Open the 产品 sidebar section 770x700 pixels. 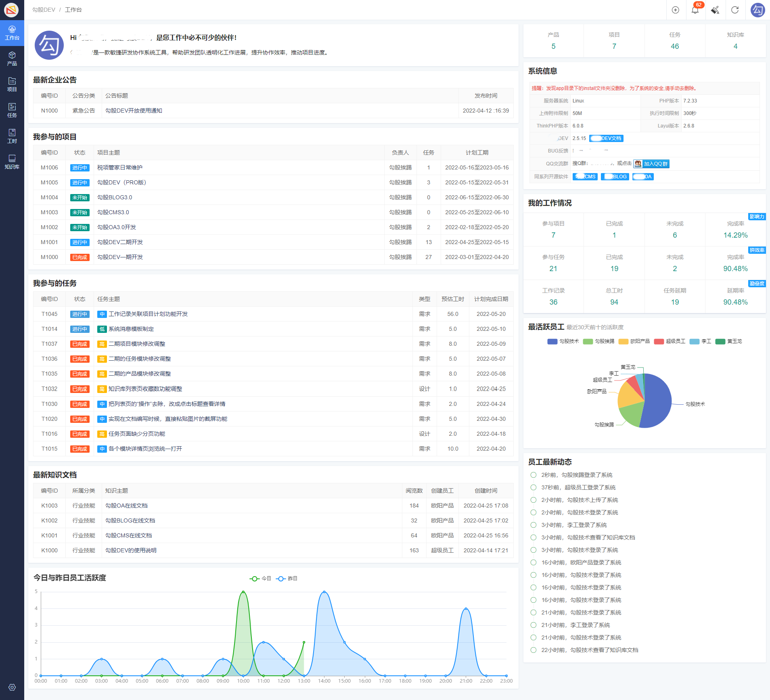pos(12,59)
